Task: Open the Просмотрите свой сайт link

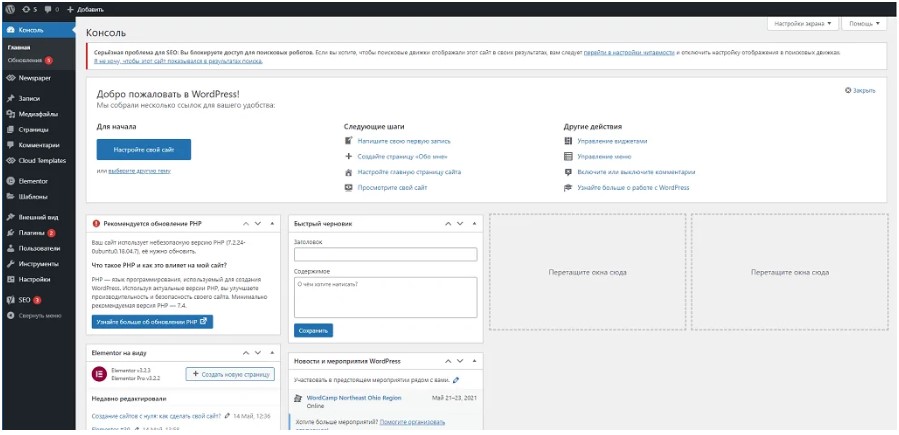Action: coord(392,187)
